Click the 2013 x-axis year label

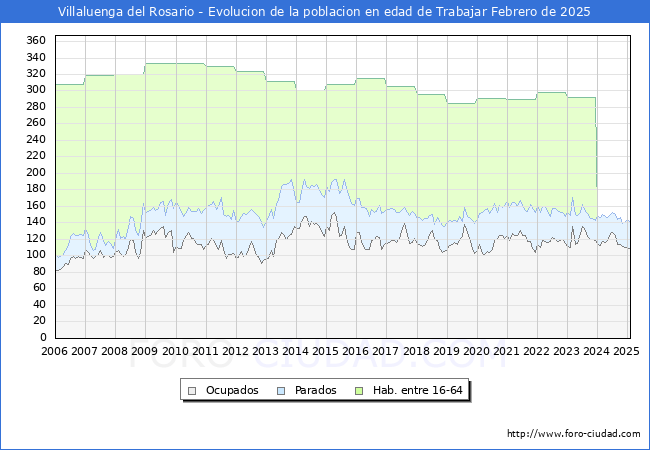coord(265,351)
